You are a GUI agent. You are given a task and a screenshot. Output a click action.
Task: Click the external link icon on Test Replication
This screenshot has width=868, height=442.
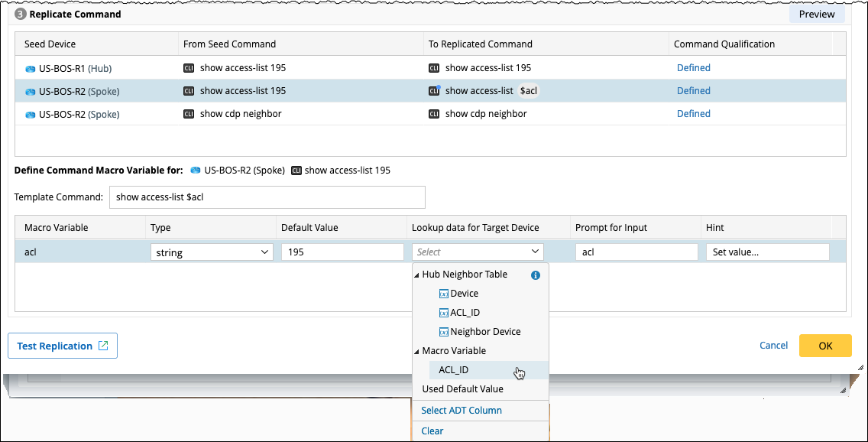[103, 346]
